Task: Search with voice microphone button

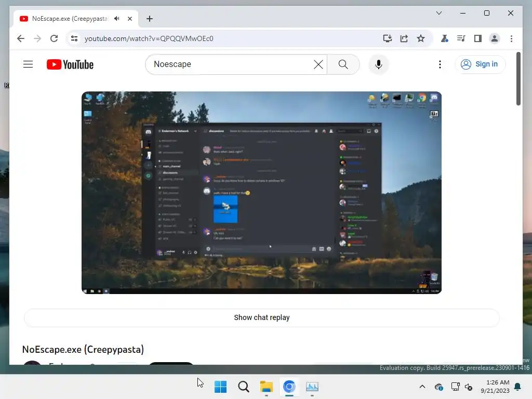Action: (379, 64)
